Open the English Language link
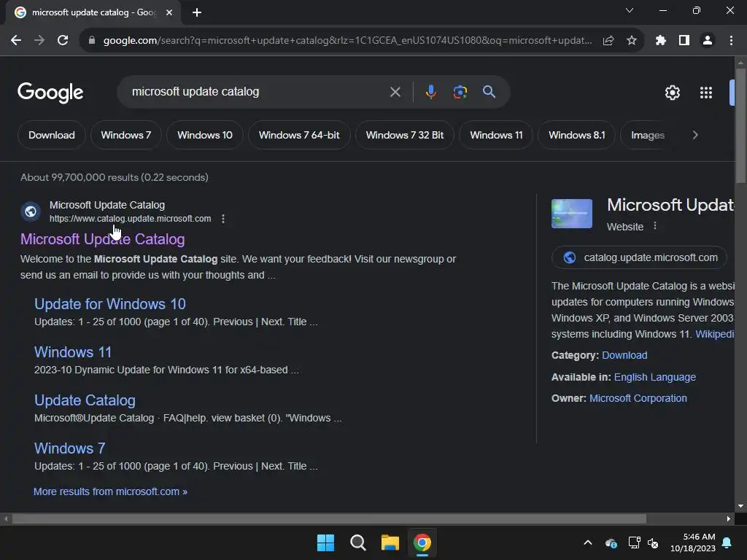This screenshot has width=747, height=560. [654, 377]
